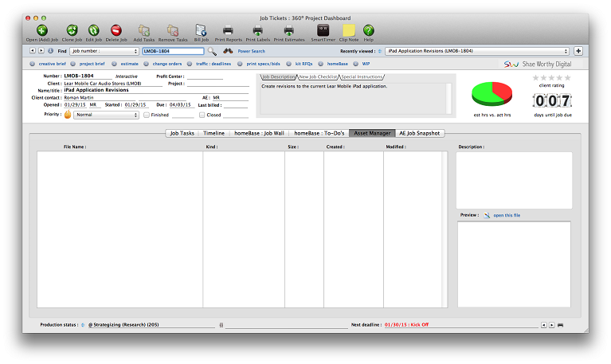Click the change orders radio dot
Image resolution: width=611 pixels, height=364 pixels.
146,64
